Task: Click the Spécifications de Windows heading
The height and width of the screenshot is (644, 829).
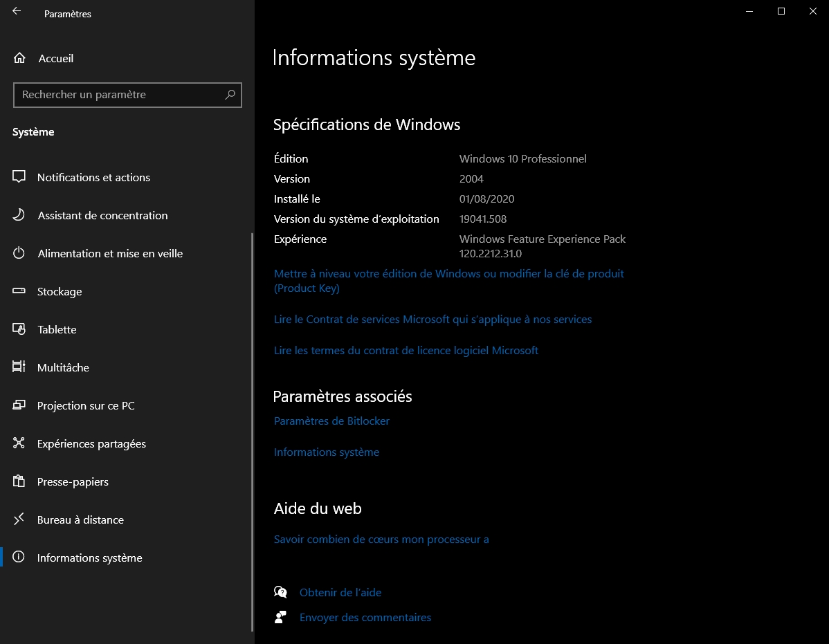Action: pos(366,125)
